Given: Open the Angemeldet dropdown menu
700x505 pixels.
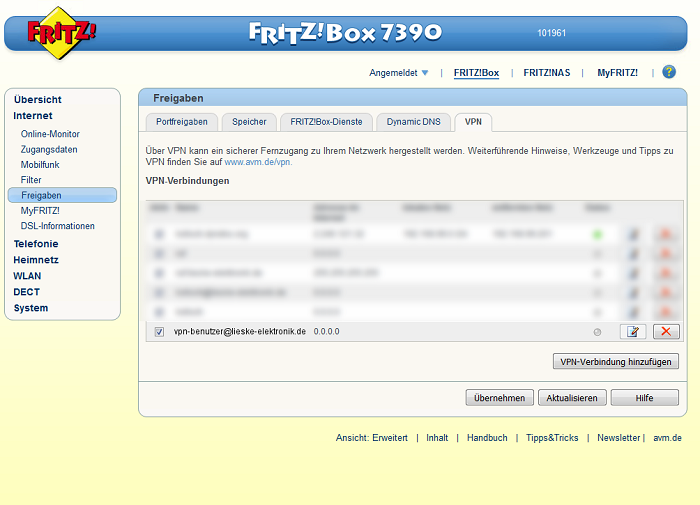Looking at the screenshot, I should (398, 73).
